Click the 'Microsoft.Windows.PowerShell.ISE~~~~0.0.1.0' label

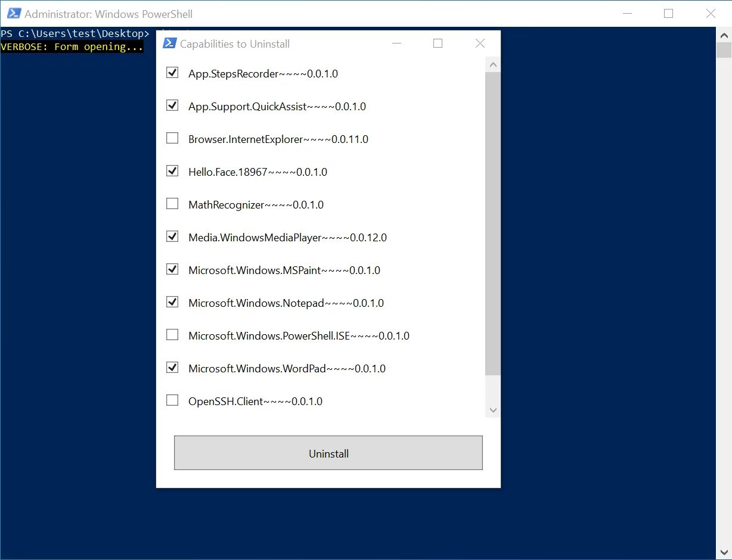(x=299, y=335)
